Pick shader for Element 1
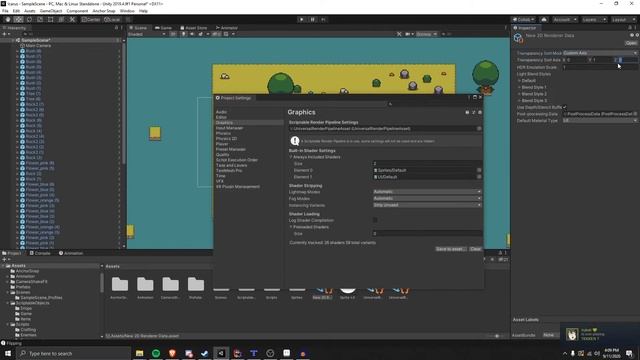Viewport: 640px width, 360px height. click(x=479, y=177)
